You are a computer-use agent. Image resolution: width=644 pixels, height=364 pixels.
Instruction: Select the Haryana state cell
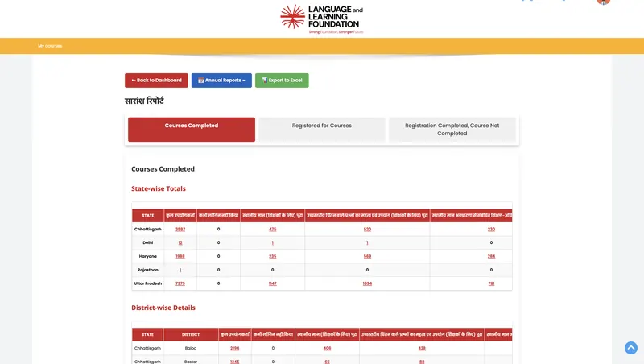tap(148, 256)
